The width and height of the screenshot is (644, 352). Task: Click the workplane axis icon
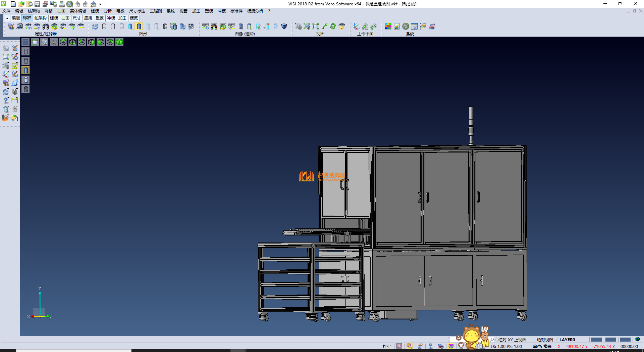(x=356, y=27)
